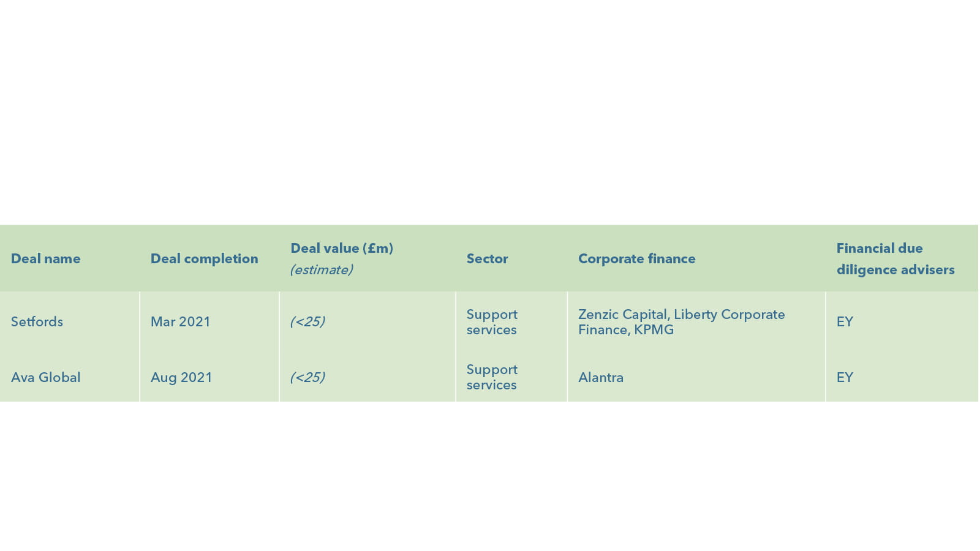Click the (<25) deal value for Setfords
This screenshot has height=551, width=980.
click(307, 322)
